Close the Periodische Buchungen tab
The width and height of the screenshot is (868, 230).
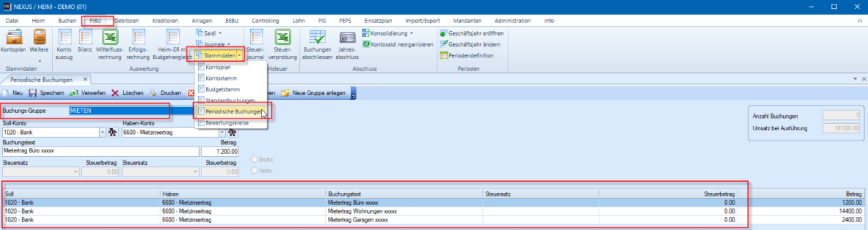coord(85,79)
